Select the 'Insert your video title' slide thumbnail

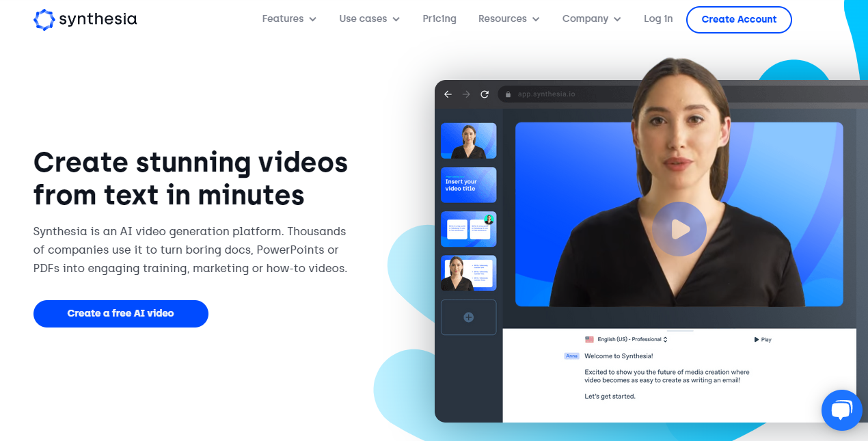click(x=469, y=185)
